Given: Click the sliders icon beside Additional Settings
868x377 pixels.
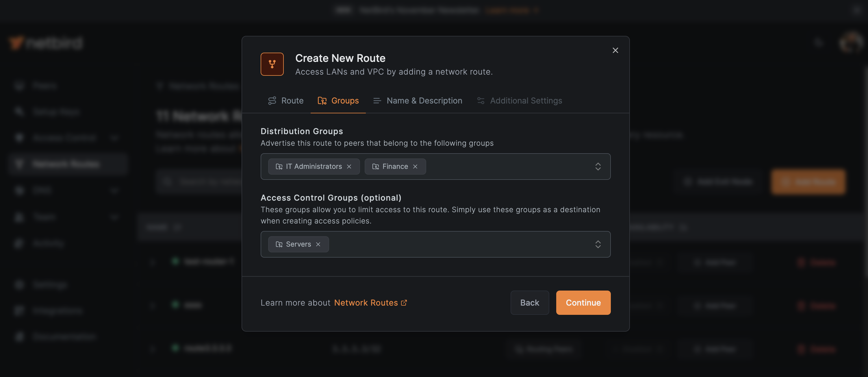Looking at the screenshot, I should click(x=481, y=101).
